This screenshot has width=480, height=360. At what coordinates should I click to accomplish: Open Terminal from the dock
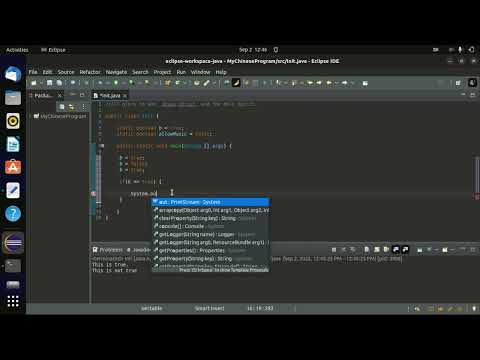click(13, 266)
